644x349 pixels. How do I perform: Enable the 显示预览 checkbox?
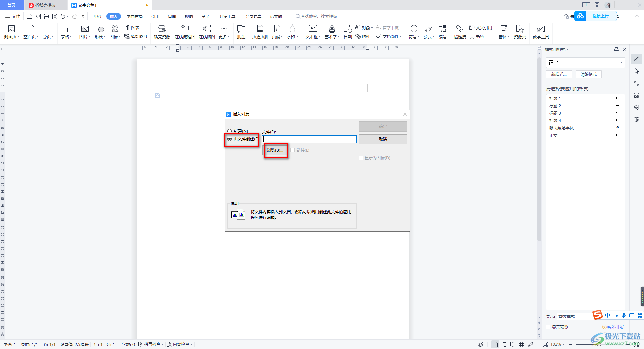pos(548,327)
